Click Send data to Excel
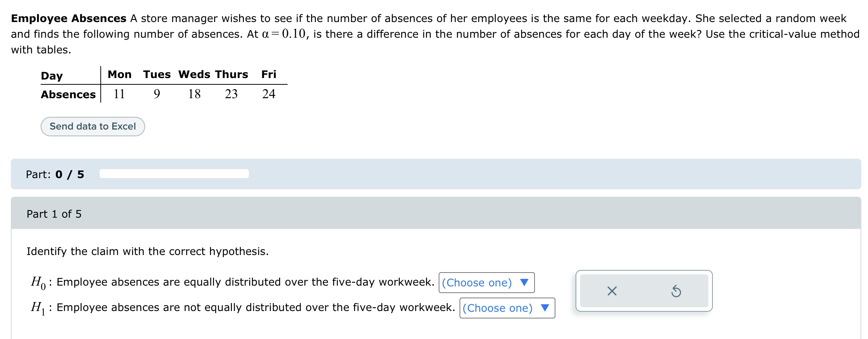868x339 pixels. (93, 126)
